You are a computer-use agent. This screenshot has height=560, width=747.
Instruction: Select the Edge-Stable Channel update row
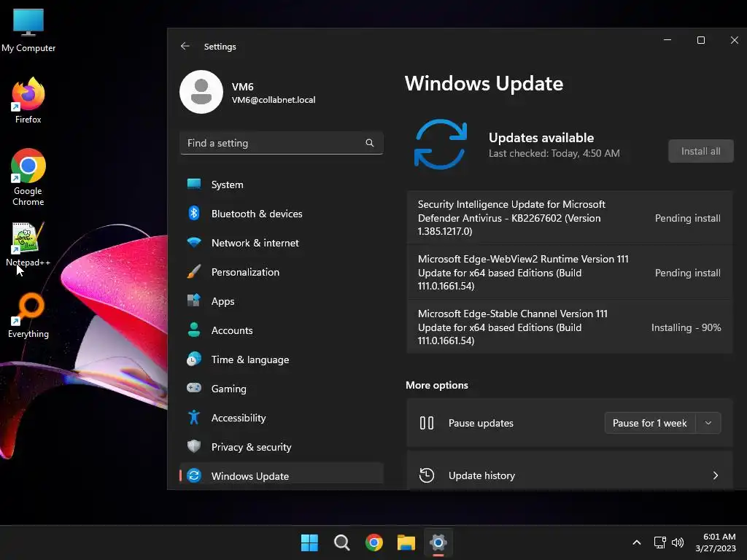pyautogui.click(x=569, y=327)
